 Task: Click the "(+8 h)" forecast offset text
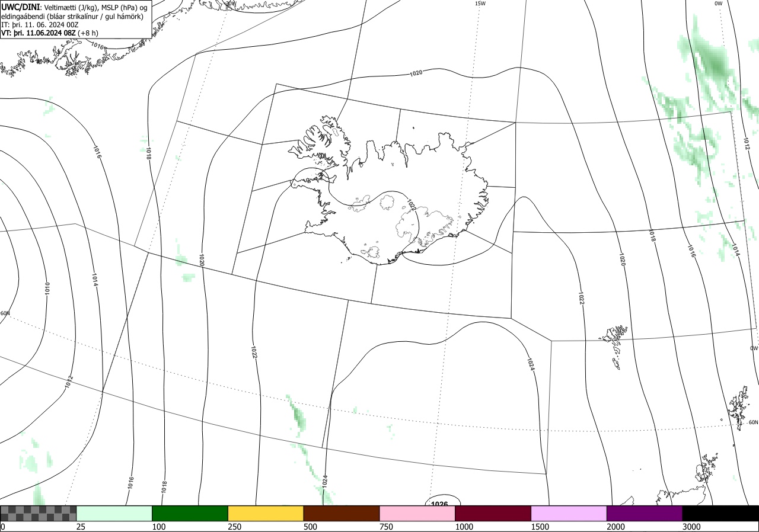point(88,33)
